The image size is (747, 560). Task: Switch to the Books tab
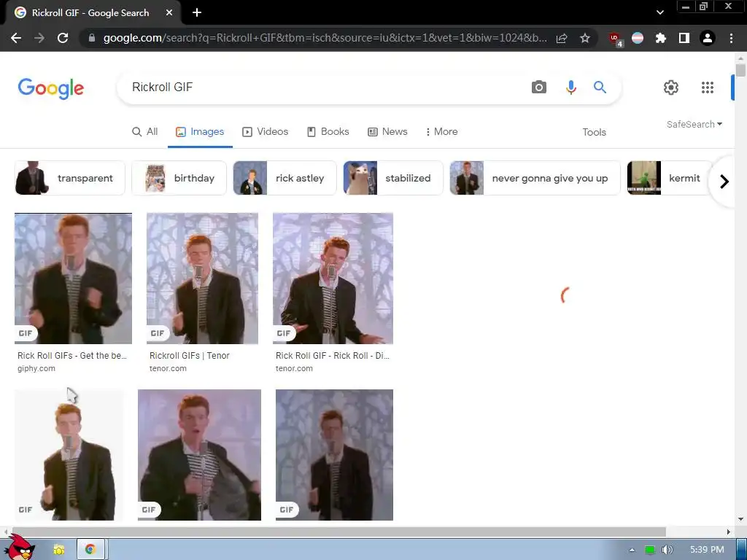point(328,132)
